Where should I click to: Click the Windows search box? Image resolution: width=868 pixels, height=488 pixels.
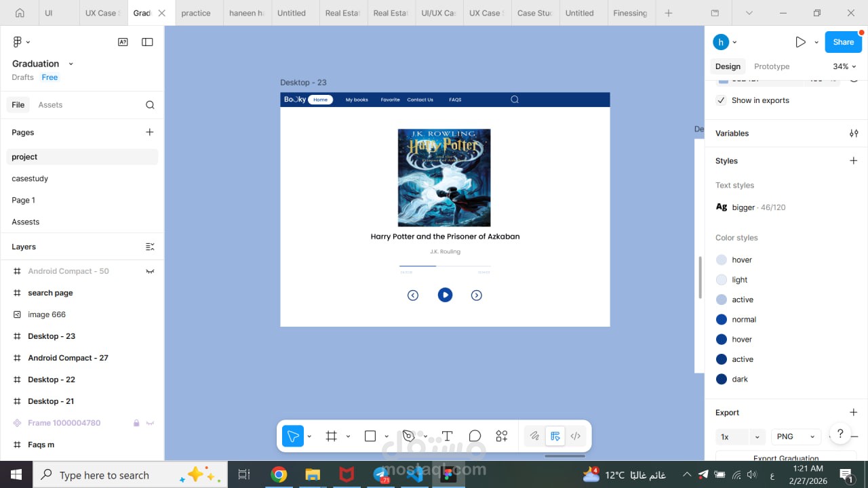[x=132, y=474]
